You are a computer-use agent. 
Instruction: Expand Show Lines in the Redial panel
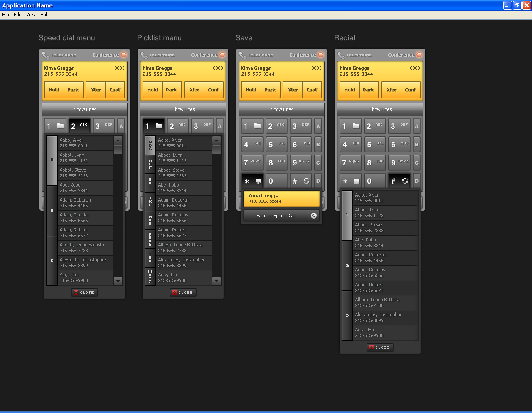[380, 109]
